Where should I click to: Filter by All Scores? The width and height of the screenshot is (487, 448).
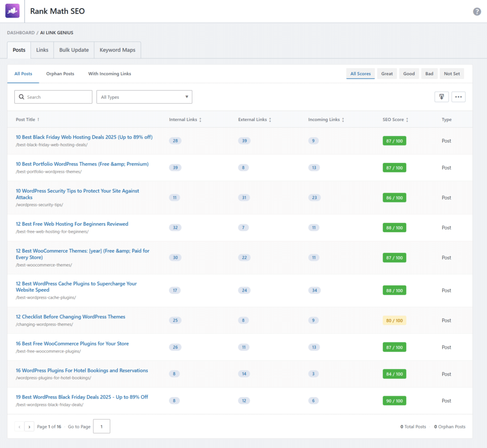(360, 74)
